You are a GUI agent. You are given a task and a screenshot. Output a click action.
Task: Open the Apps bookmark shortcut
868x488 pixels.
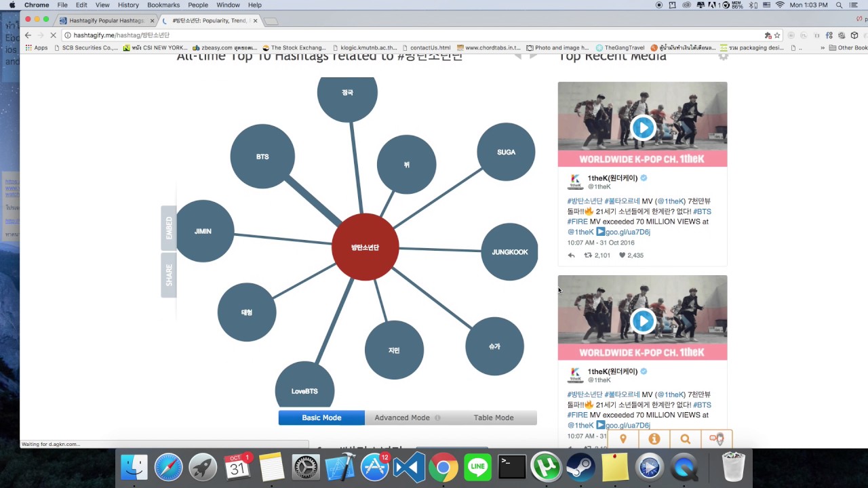[x=37, y=48]
